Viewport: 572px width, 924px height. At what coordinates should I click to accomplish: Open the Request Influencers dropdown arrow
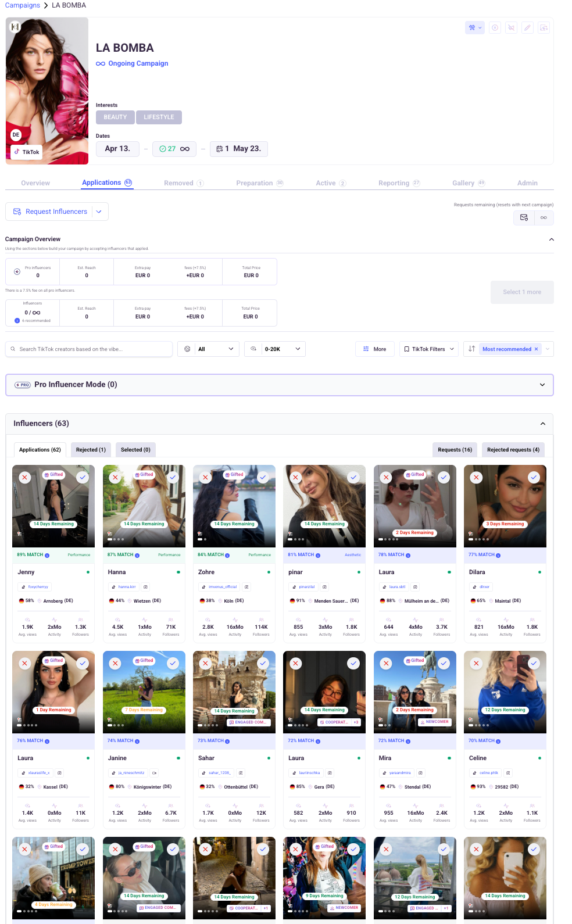point(99,212)
